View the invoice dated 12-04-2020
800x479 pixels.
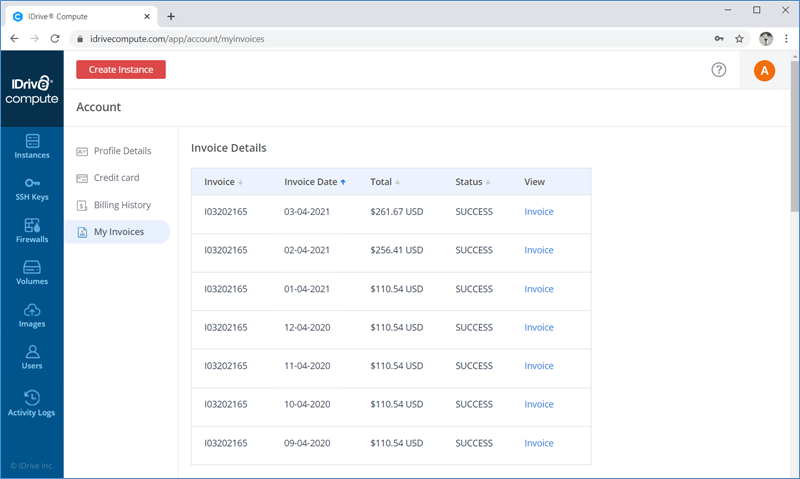click(x=539, y=327)
